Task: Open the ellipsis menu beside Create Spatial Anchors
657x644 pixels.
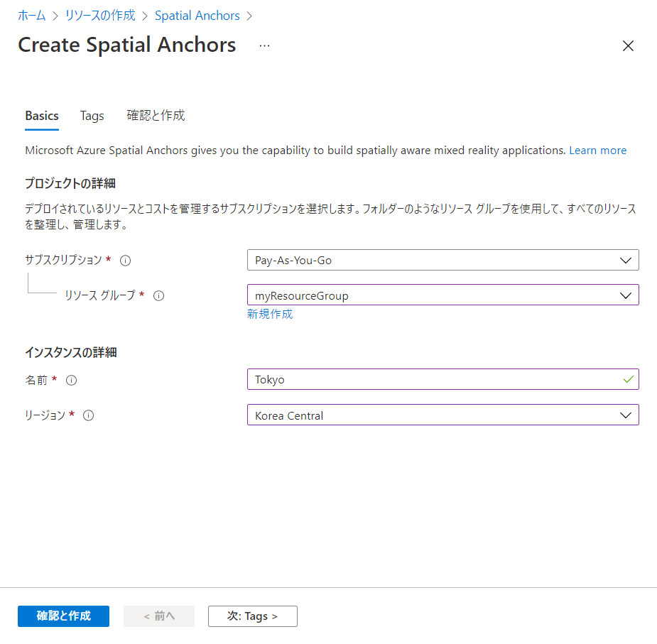Action: point(264,45)
